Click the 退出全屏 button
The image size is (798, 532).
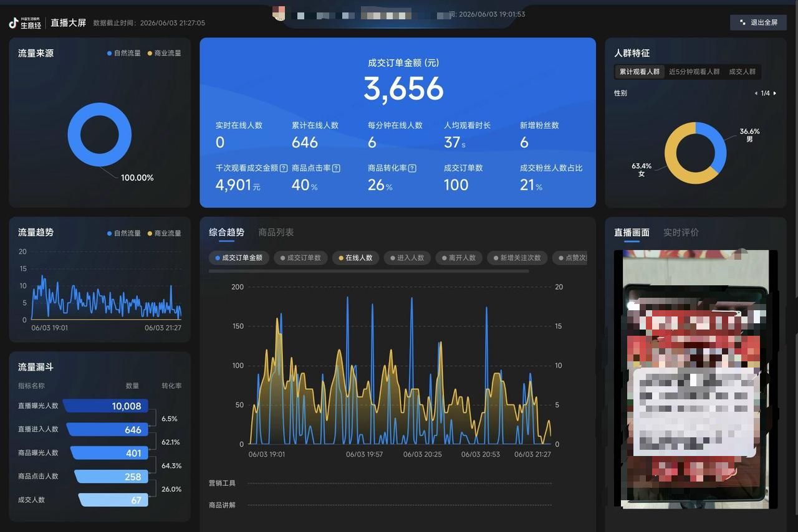tap(758, 22)
